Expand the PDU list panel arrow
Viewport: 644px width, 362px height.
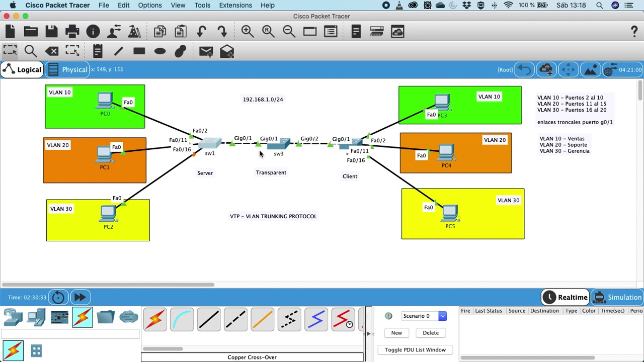pyautogui.click(x=368, y=333)
